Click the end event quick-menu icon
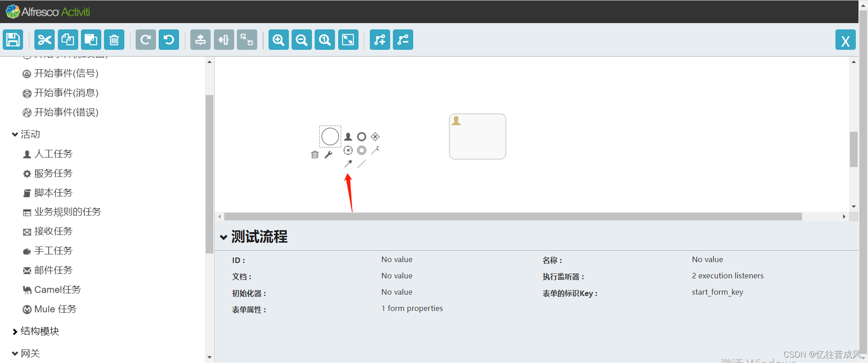This screenshot has height=363, width=868. point(362,137)
